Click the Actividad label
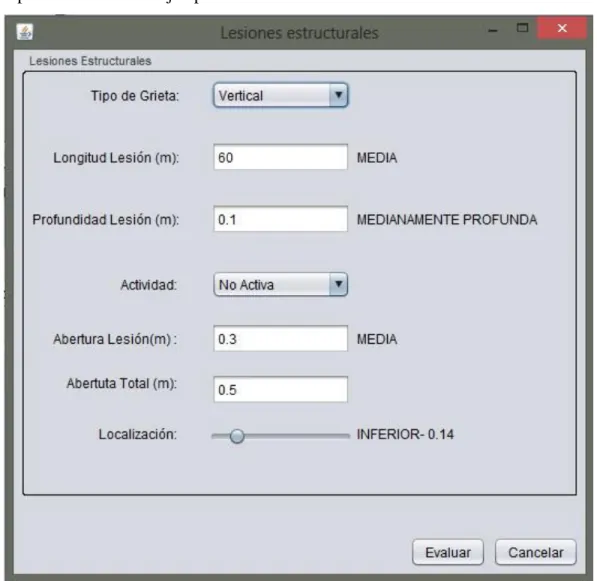This screenshot has height=581, width=597. tap(148, 285)
